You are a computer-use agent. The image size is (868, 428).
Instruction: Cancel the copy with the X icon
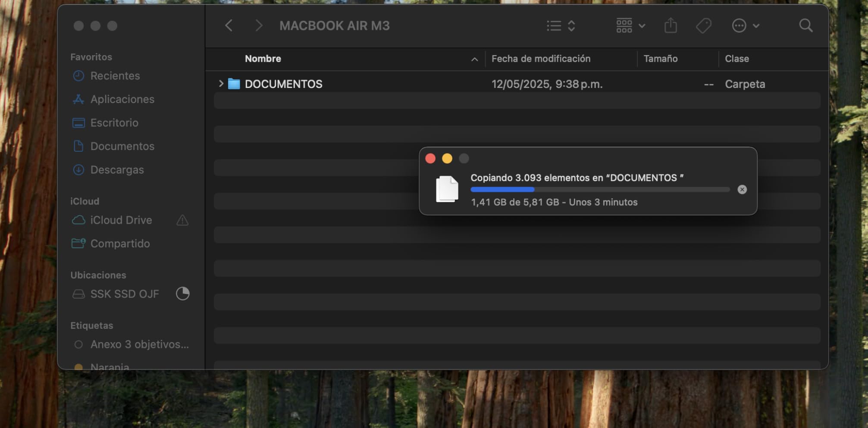tap(742, 190)
